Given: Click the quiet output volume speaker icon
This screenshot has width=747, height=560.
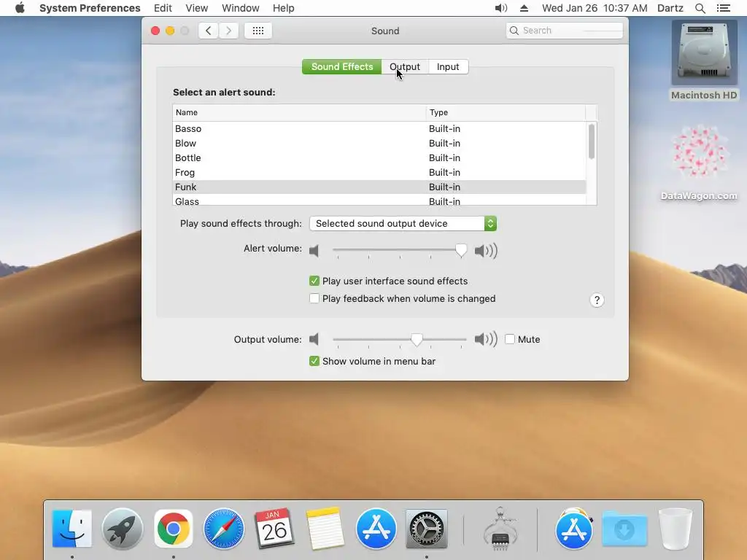Looking at the screenshot, I should pos(314,339).
